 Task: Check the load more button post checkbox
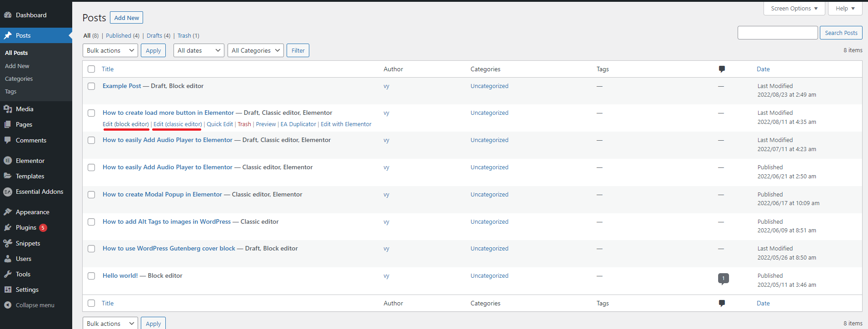(91, 113)
